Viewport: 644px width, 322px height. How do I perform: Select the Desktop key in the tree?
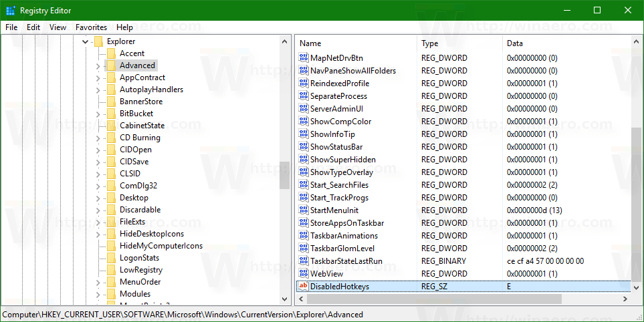pyautogui.click(x=134, y=198)
